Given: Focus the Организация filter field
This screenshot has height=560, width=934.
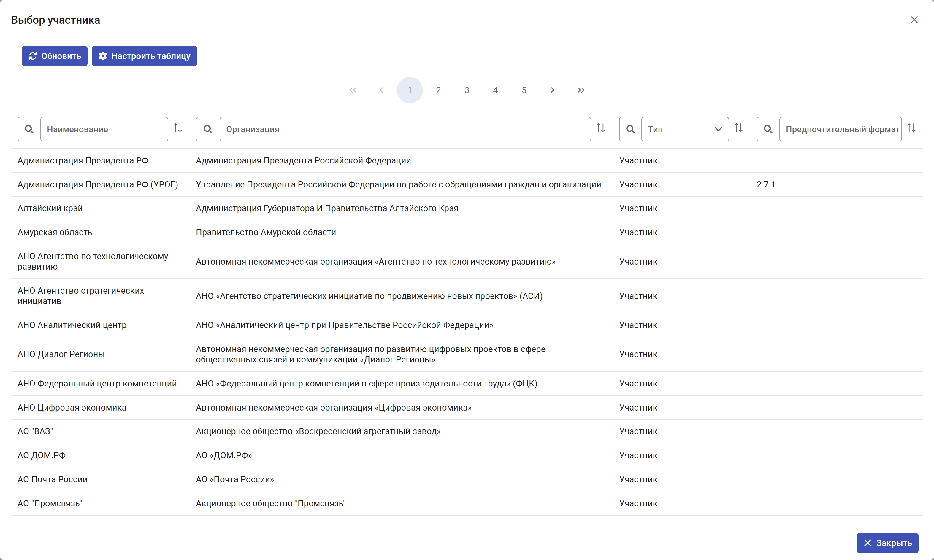Looking at the screenshot, I should click(x=405, y=129).
